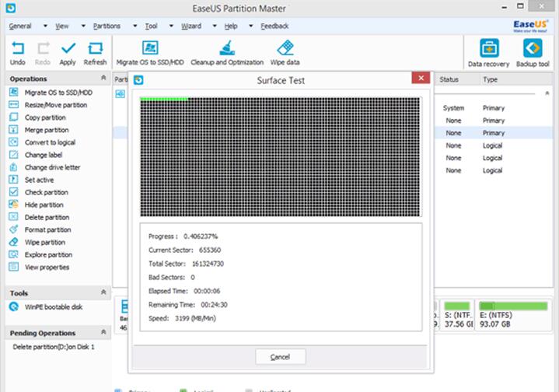Collapse the Pending Operations section

point(103,332)
